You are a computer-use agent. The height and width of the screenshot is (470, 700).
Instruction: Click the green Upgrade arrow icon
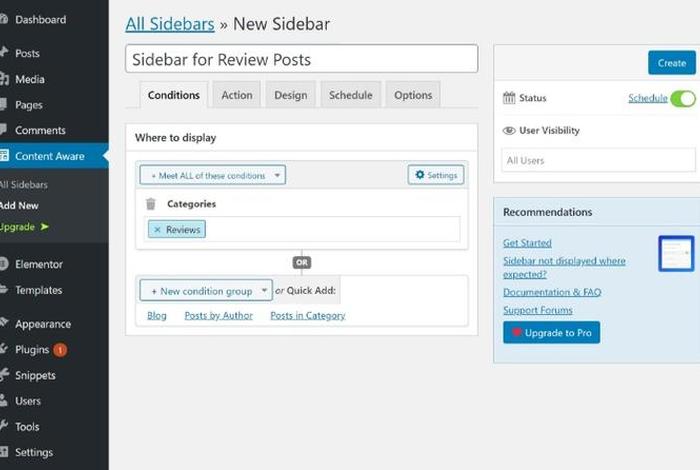pos(45,227)
